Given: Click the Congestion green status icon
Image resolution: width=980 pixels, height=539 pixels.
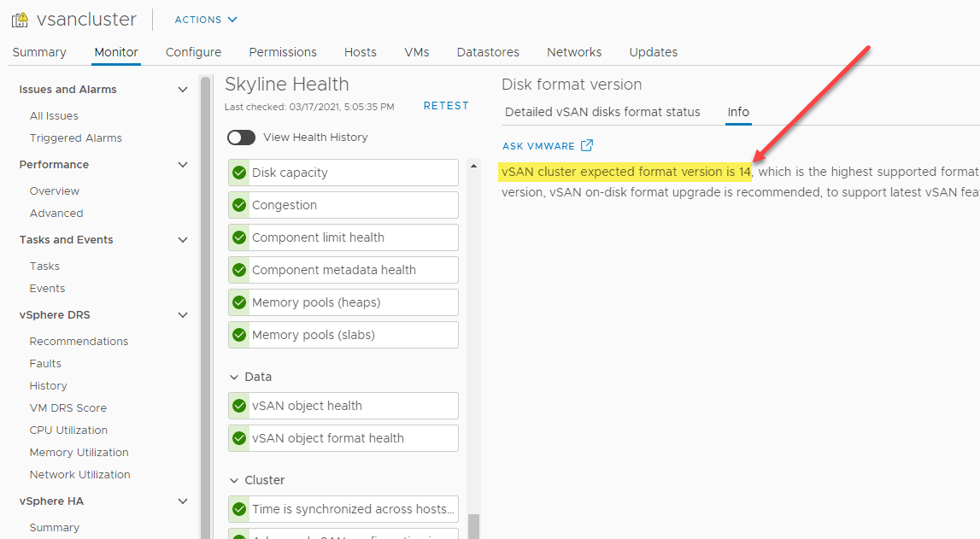Looking at the screenshot, I should click(239, 205).
